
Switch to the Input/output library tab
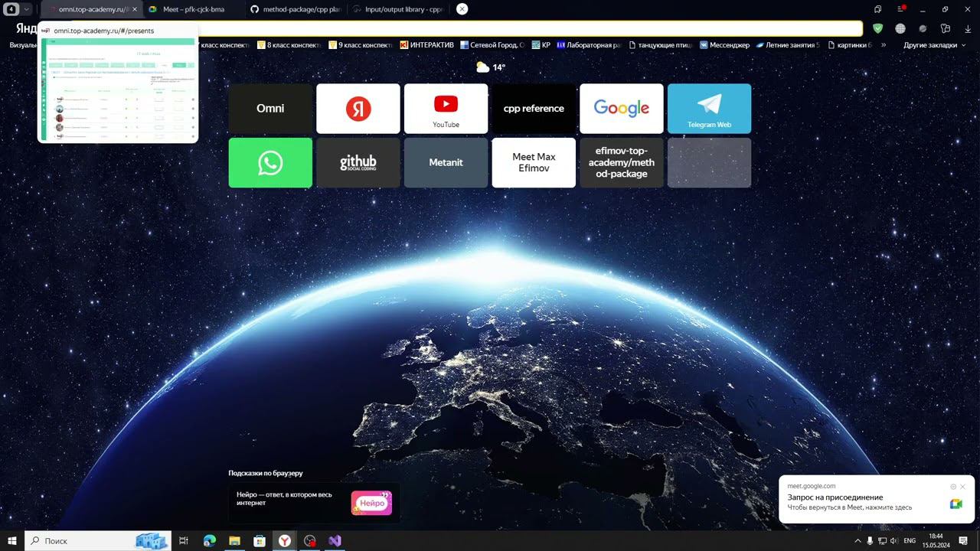pyautogui.click(x=398, y=9)
